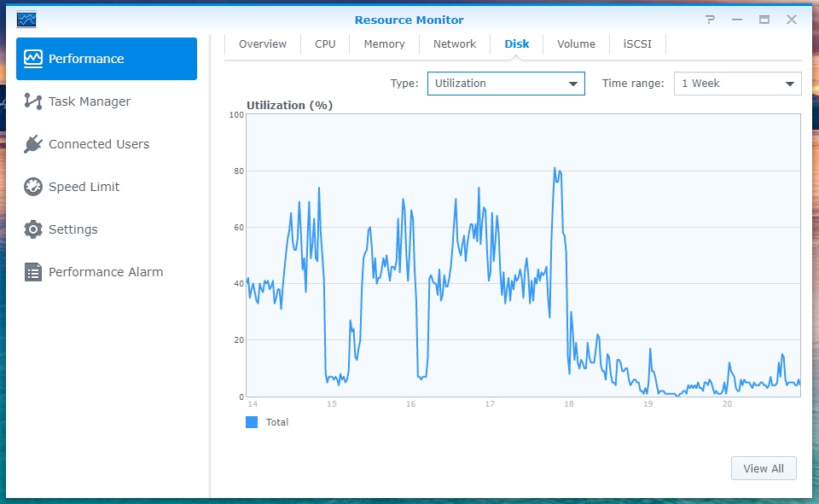This screenshot has height=504, width=819.
Task: Switch to the Volume tab
Action: pos(576,44)
